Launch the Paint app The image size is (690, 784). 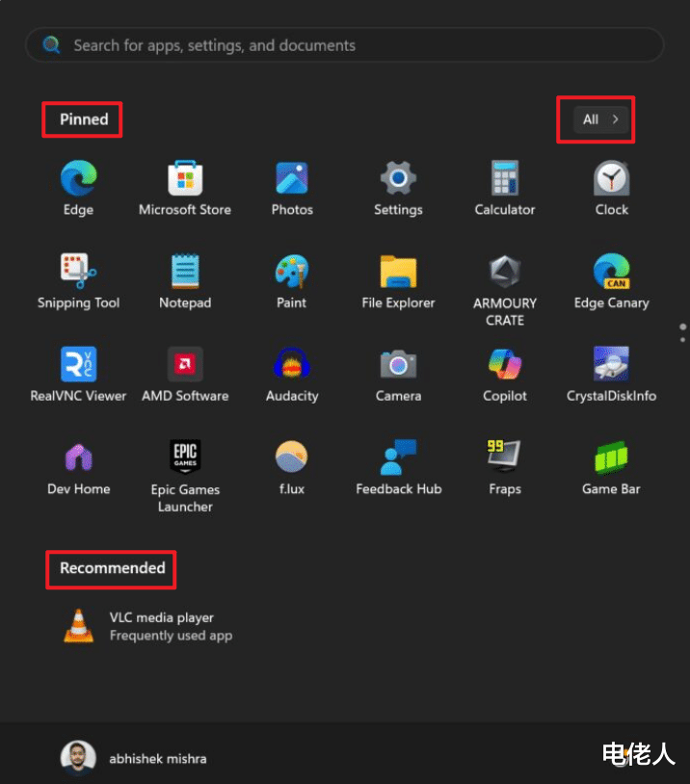coord(292,281)
